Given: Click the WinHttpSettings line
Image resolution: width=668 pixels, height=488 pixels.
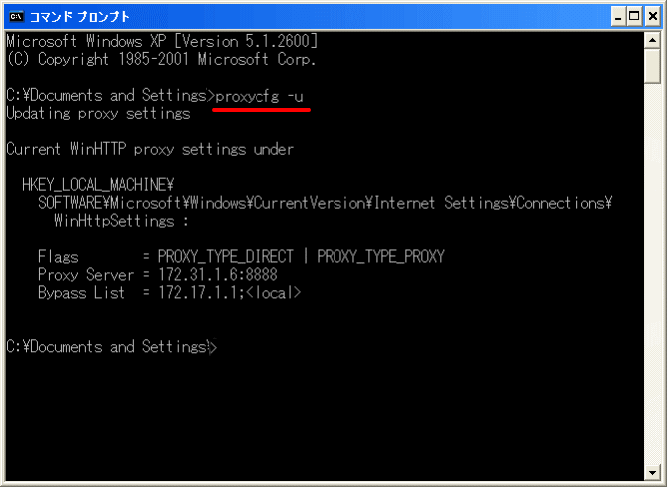Looking at the screenshot, I should tap(121, 221).
